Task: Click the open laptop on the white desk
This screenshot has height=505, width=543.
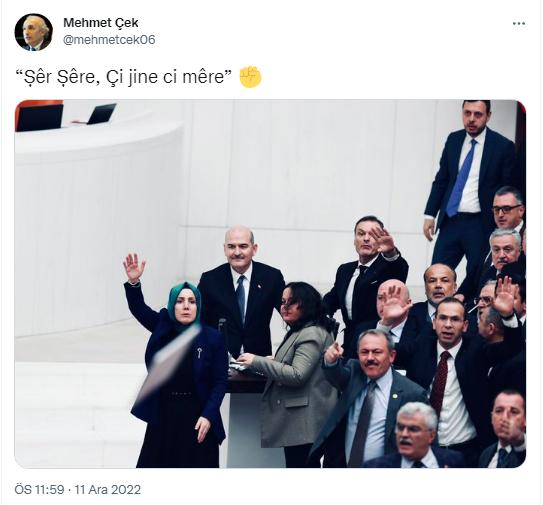Action: 101,114
